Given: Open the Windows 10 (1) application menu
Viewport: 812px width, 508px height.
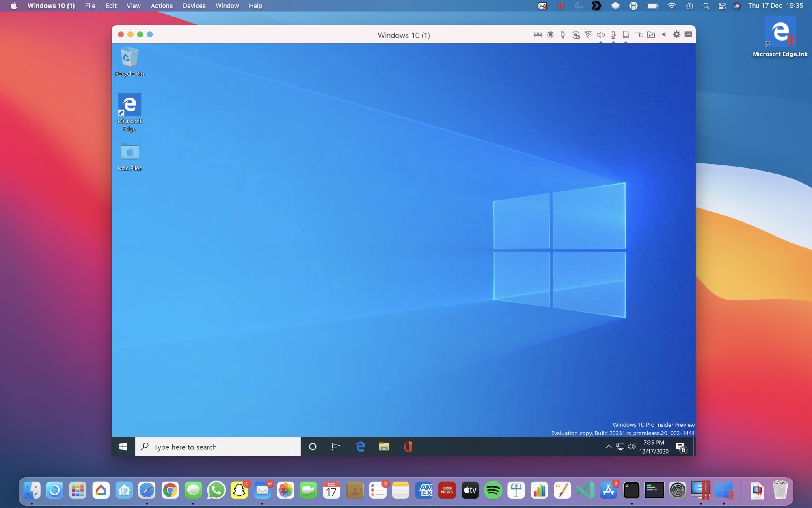Looking at the screenshot, I should (x=50, y=6).
